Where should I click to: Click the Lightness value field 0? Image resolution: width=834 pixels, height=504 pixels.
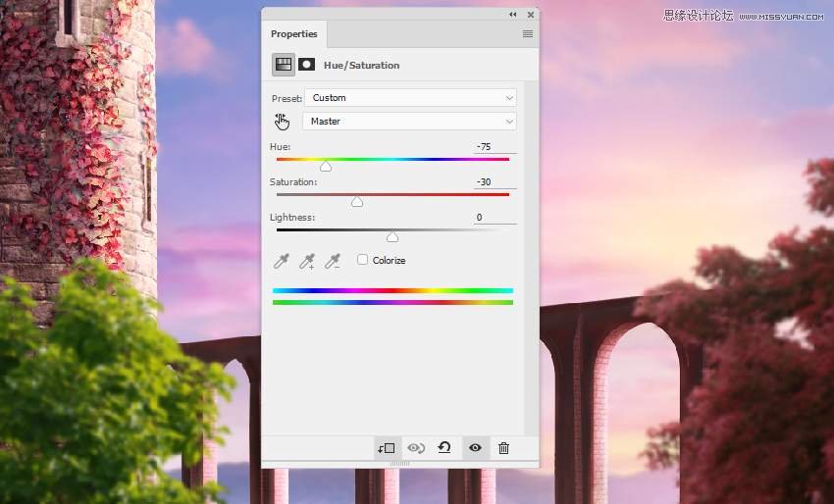click(495, 218)
